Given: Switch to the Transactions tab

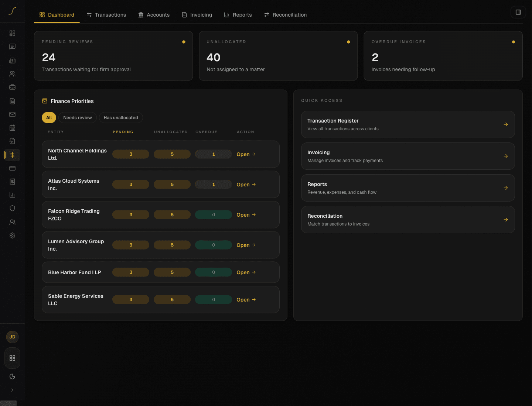Looking at the screenshot, I should [x=106, y=15].
